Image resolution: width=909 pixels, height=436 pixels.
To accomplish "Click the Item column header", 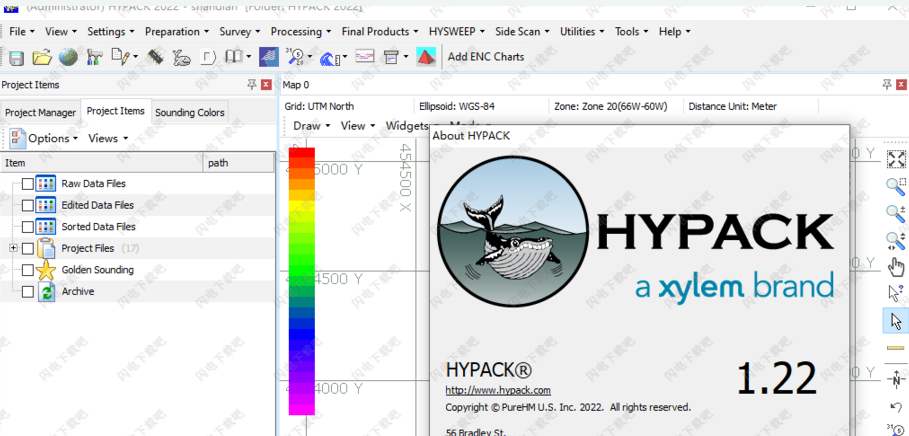I will (x=102, y=163).
